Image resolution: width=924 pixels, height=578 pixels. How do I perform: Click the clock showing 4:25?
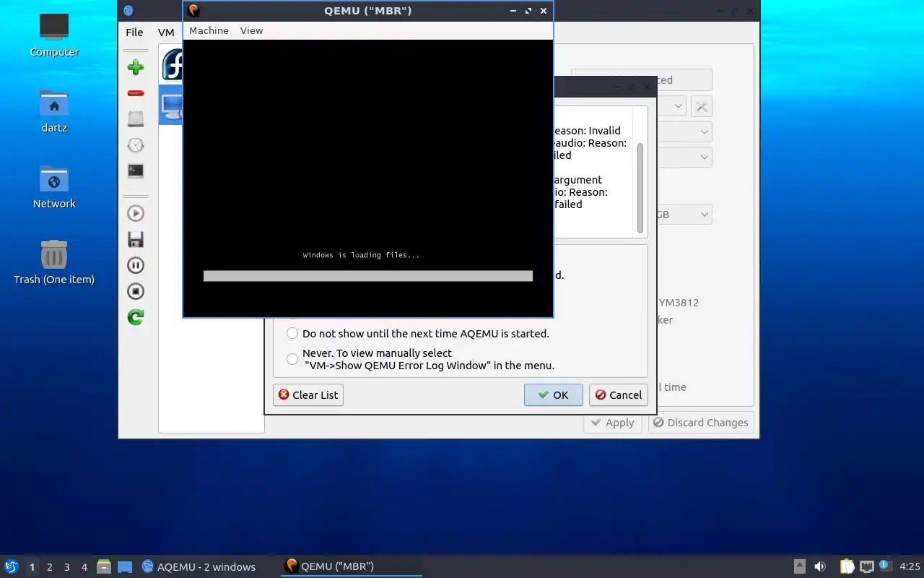[x=910, y=566]
